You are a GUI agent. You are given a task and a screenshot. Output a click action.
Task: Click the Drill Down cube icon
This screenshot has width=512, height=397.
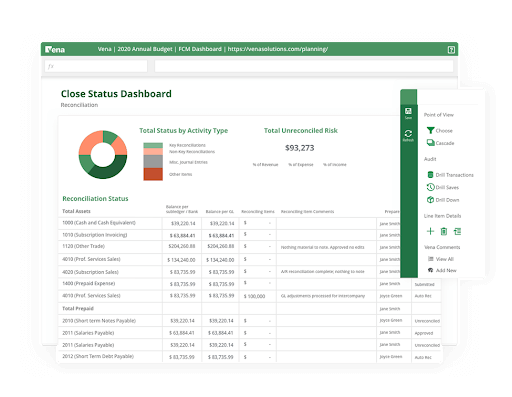click(430, 200)
